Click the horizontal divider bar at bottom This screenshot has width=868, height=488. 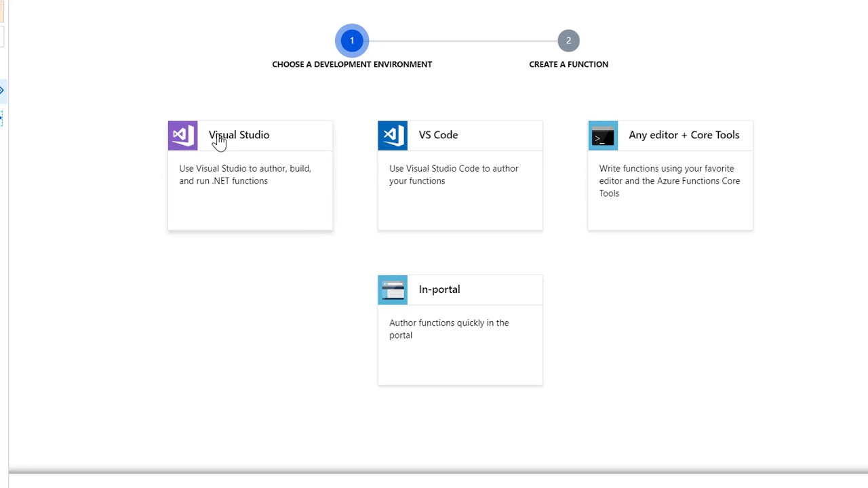pyautogui.click(x=438, y=471)
